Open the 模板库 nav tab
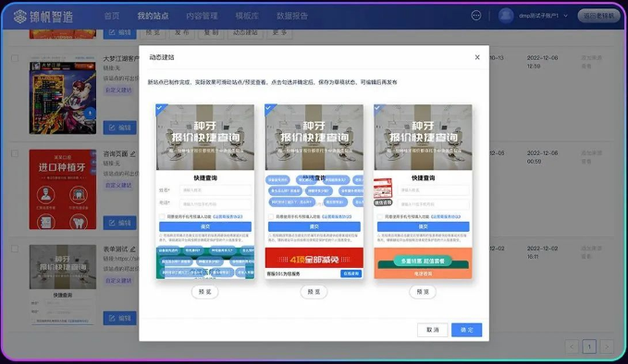The height and width of the screenshot is (364, 628). pos(247,16)
